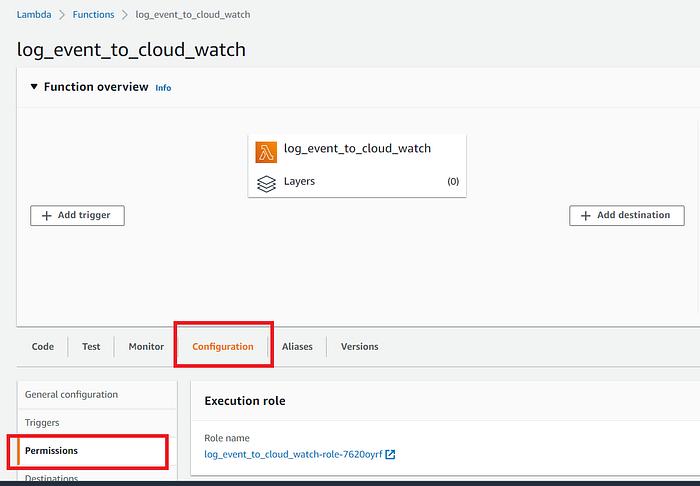Image resolution: width=700 pixels, height=486 pixels.
Task: Click log_event_to_cloud_watch in the breadcrumb
Action: pos(193,15)
